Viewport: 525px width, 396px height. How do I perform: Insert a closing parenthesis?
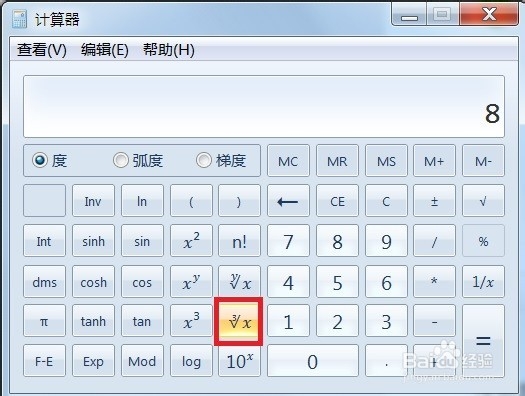[239, 201]
